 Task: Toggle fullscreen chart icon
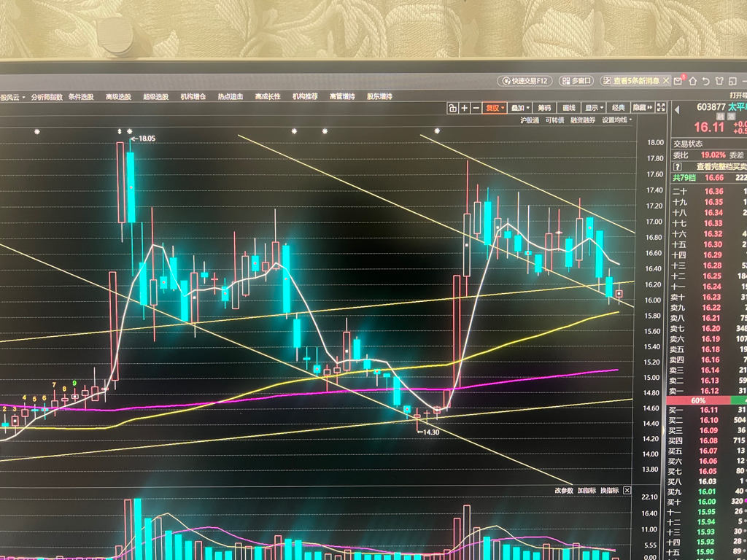click(x=661, y=108)
